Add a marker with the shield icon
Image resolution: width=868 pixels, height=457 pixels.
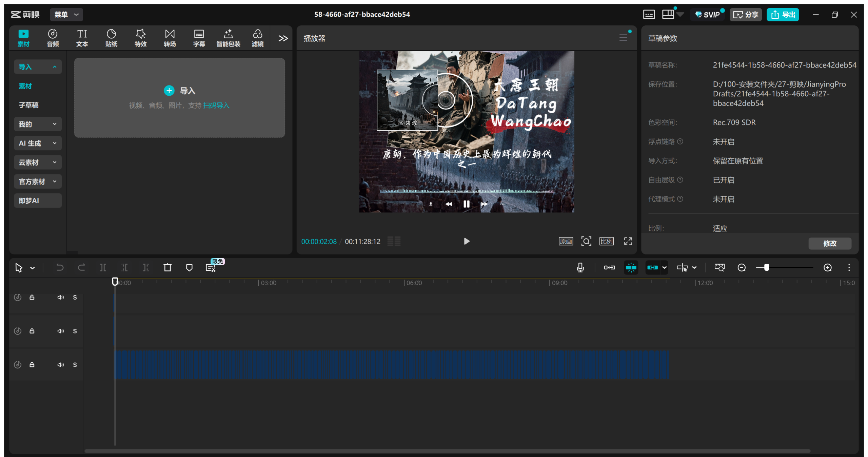[189, 267]
